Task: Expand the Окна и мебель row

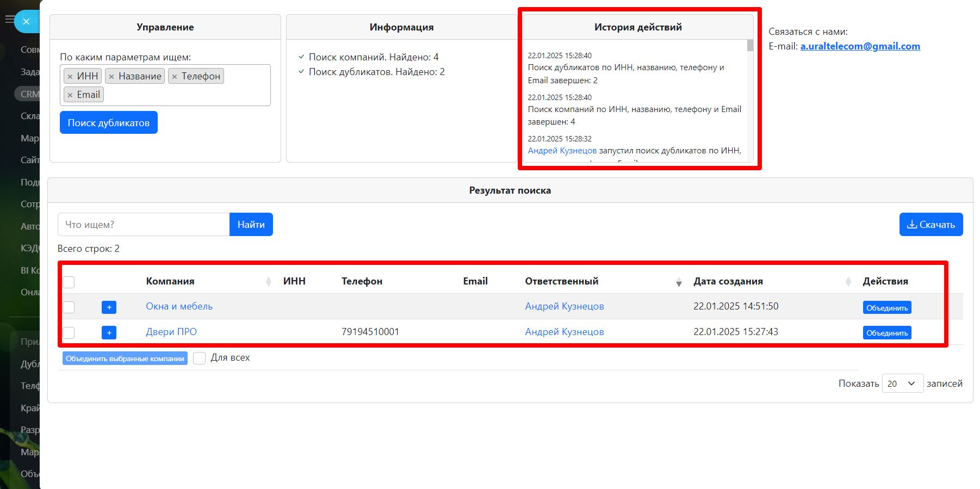Action: 109,307
